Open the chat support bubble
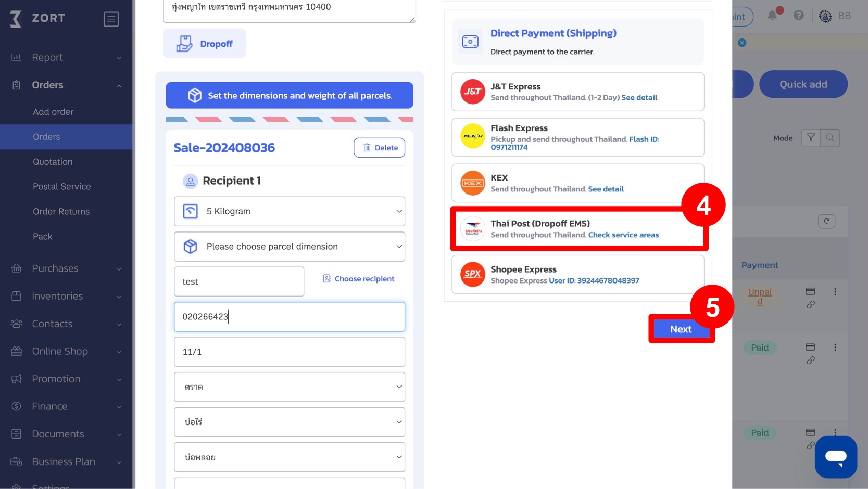Viewport: 868px width, 489px height. (836, 457)
